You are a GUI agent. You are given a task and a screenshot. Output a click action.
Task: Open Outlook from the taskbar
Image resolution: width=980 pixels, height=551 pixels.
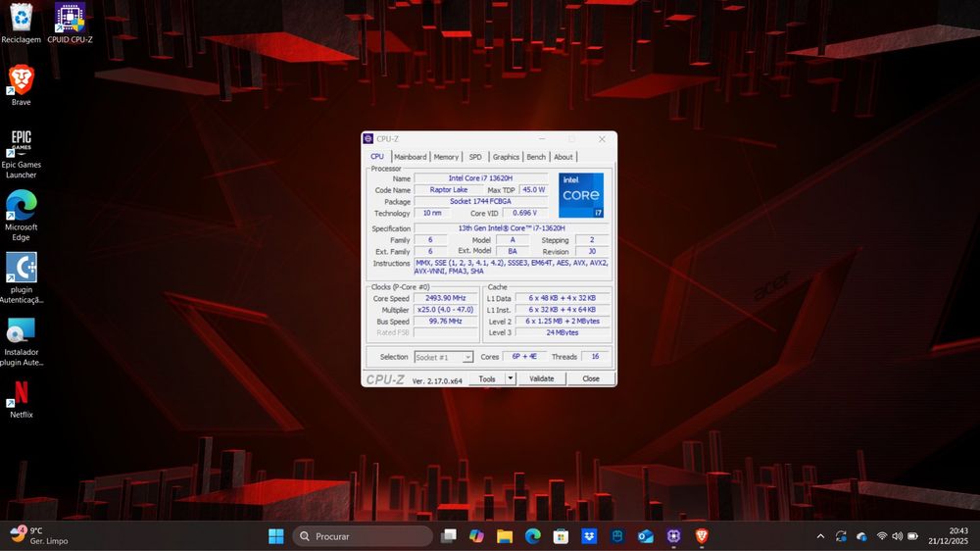(645, 536)
